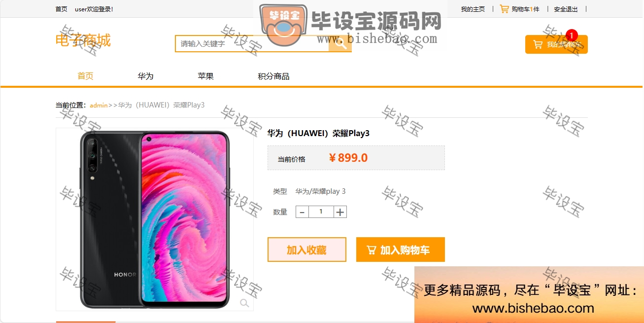The width and height of the screenshot is (644, 323).
Task: Click the 安全退出 logout link
Action: 566,9
